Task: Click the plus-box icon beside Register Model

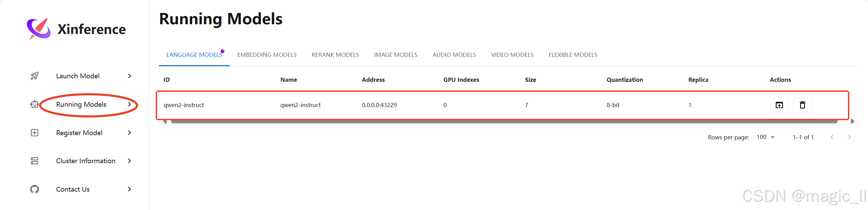Action: click(35, 133)
